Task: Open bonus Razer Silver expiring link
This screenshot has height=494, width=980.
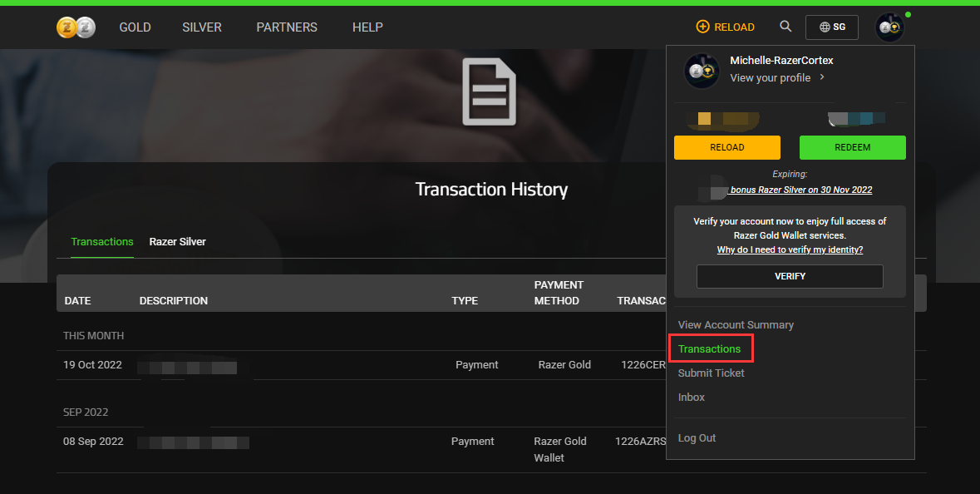Action: click(x=800, y=190)
